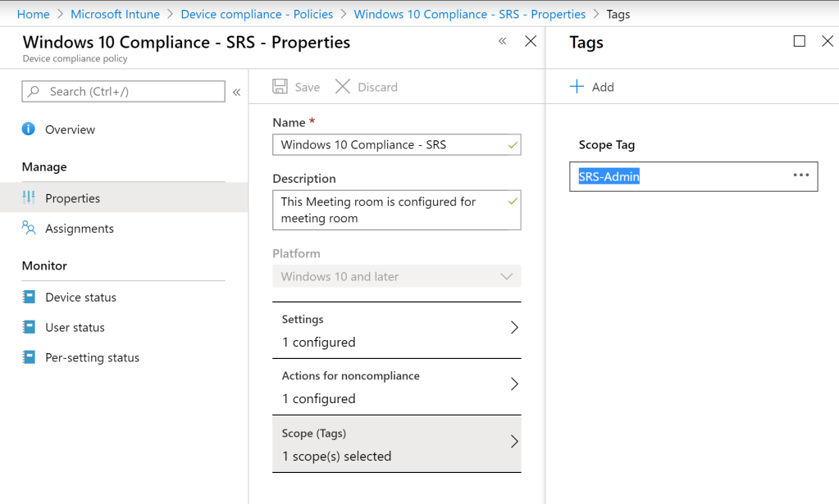The height and width of the screenshot is (504, 839).
Task: Expand the Settings configuration row
Action: [396, 330]
